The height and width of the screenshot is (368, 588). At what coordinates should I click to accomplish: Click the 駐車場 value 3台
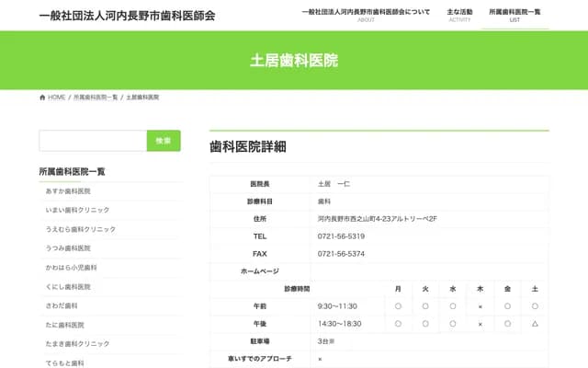326,341
